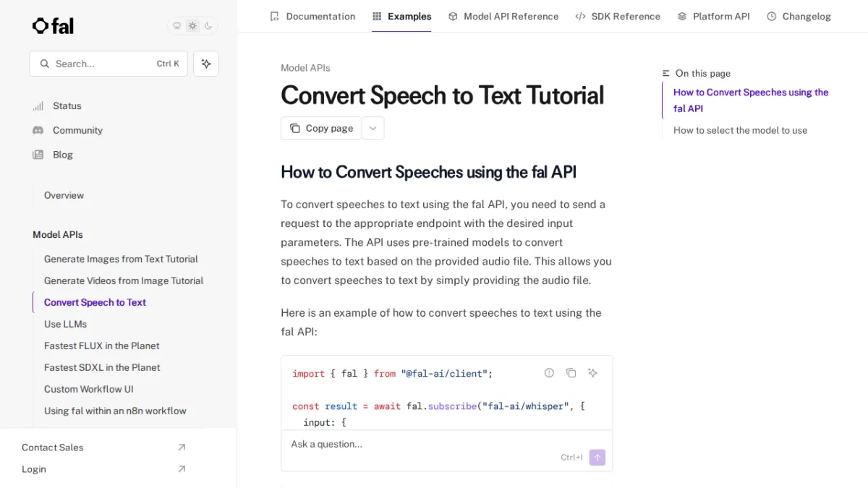The width and height of the screenshot is (868, 488).
Task: Open Using fal within an n8n workflow
Action: [x=115, y=411]
